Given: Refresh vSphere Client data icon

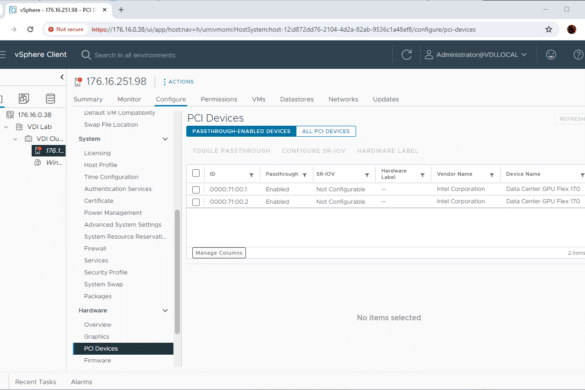Looking at the screenshot, I should point(406,55).
